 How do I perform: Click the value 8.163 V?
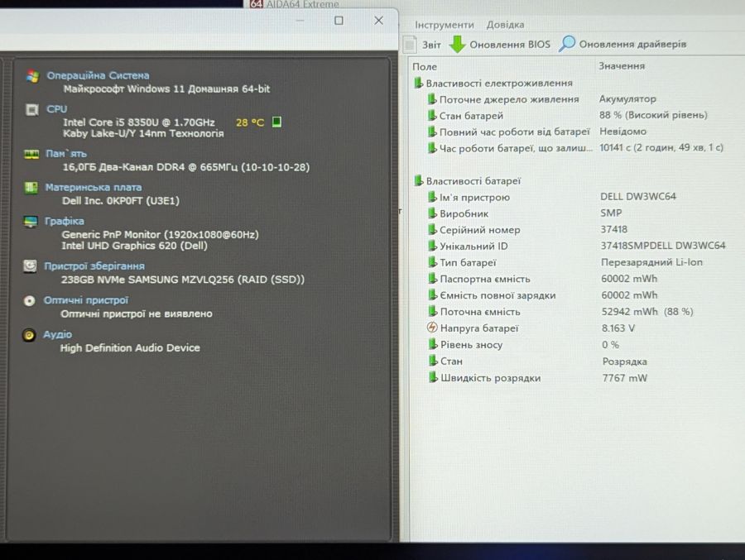618,328
